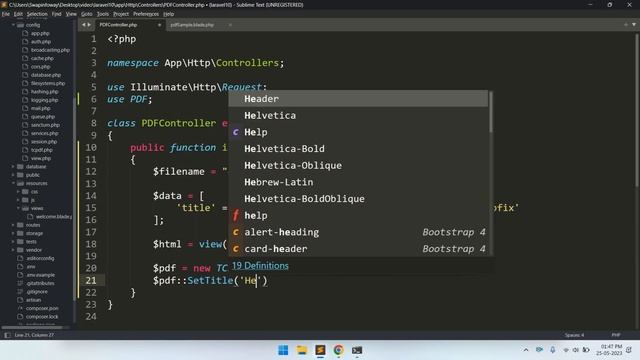The height and width of the screenshot is (360, 640).
Task: Choose Hebrew-Latin autocomplete suggestion
Action: point(358,182)
